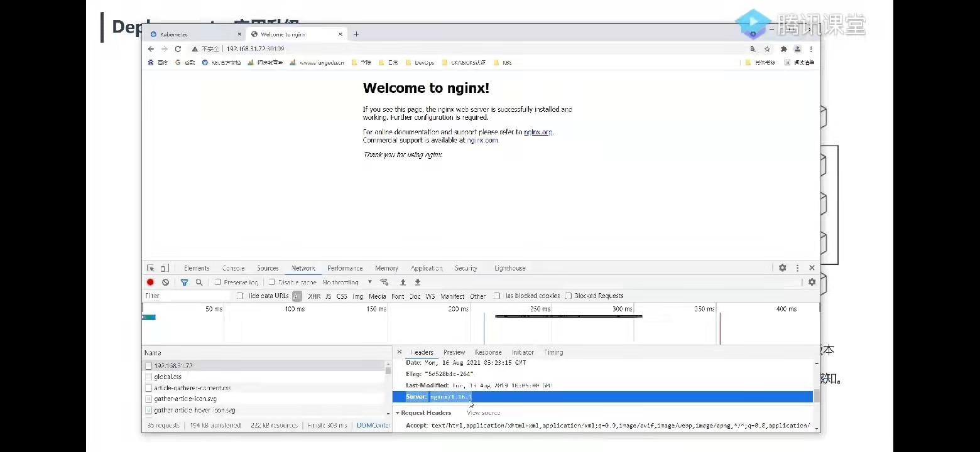Click View source for request headers
Viewport: 980px width, 452px height.
click(484, 413)
